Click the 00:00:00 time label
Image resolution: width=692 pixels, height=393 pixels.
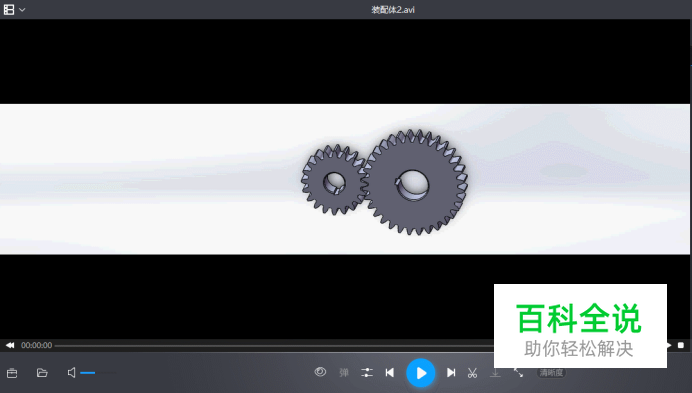pyautogui.click(x=37, y=345)
